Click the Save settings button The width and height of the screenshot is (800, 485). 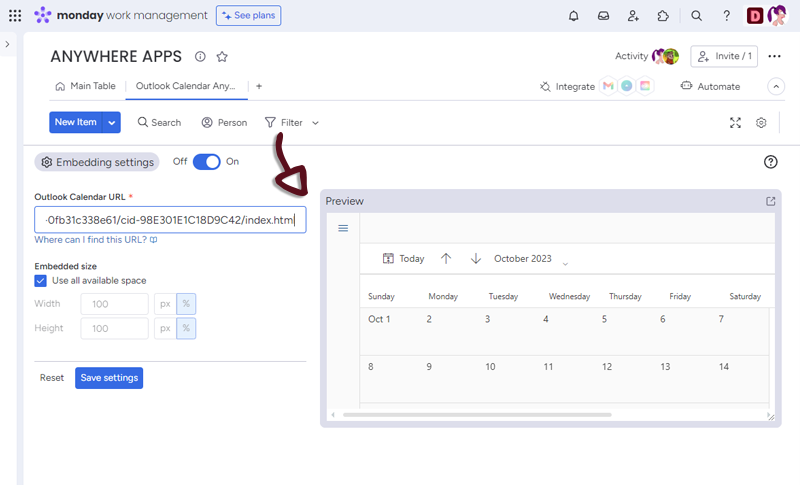pos(109,378)
